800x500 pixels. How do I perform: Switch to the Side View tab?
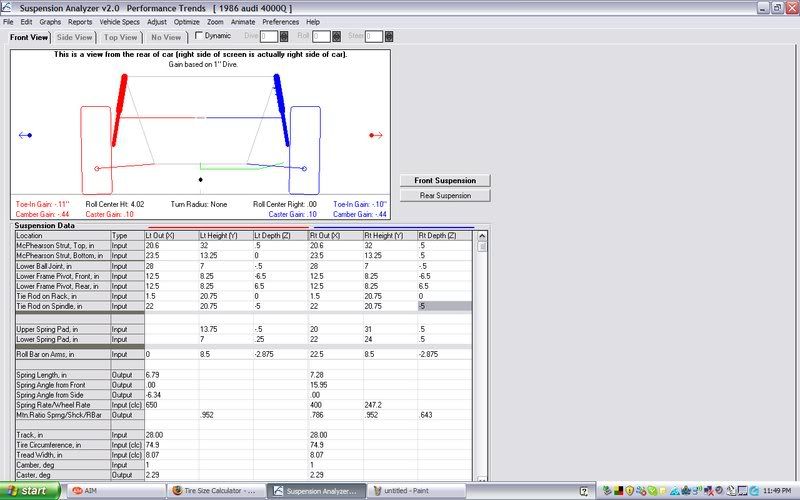pos(75,37)
